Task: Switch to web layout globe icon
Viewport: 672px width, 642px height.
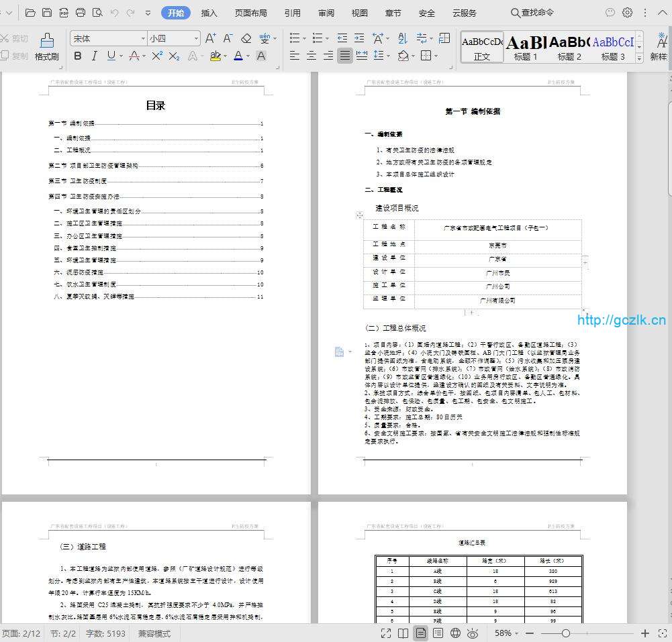Action: [455, 633]
